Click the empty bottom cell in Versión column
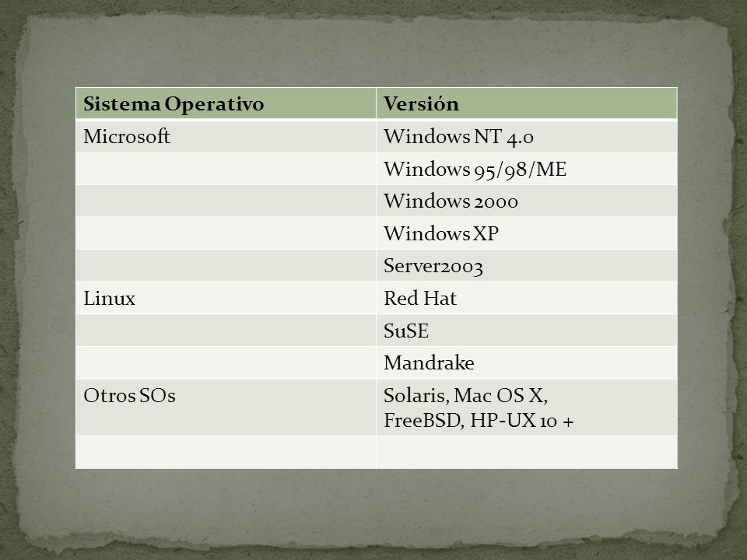Image resolution: width=747 pixels, height=560 pixels. [527, 453]
